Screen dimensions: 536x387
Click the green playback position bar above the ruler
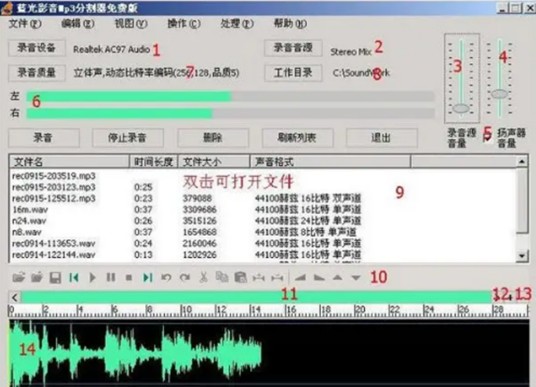pos(256,296)
